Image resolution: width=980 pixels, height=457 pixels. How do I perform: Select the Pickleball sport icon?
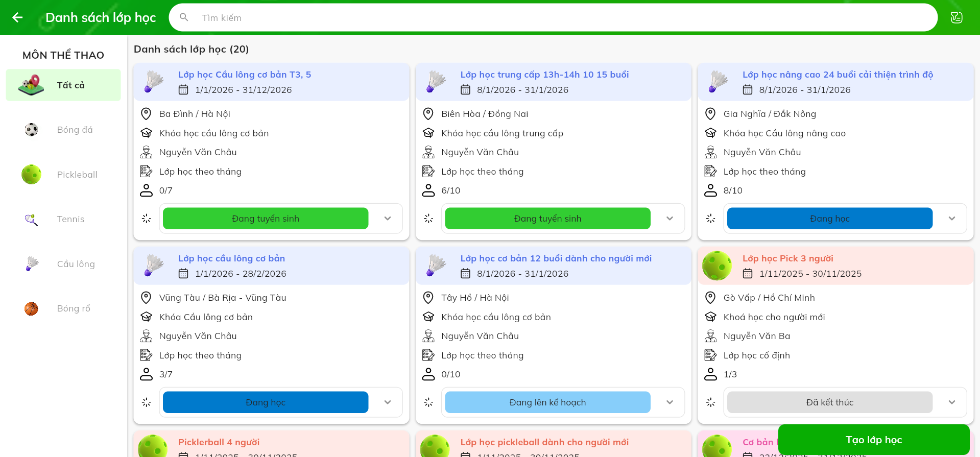pyautogui.click(x=31, y=175)
